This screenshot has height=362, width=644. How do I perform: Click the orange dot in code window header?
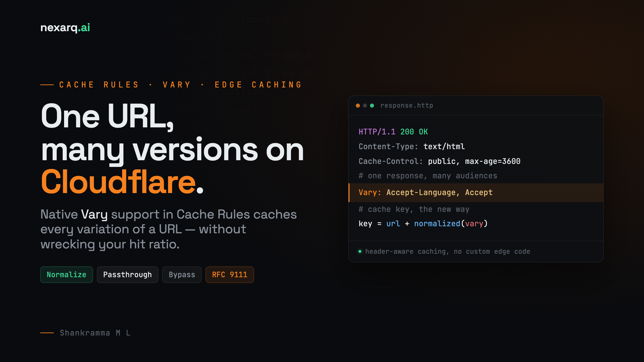coord(358,106)
